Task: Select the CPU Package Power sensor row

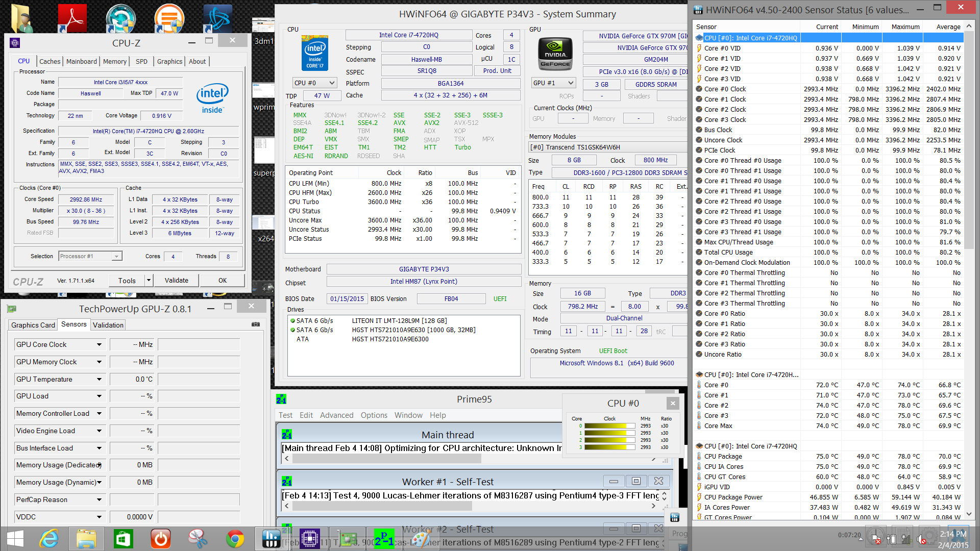Action: coord(829,497)
